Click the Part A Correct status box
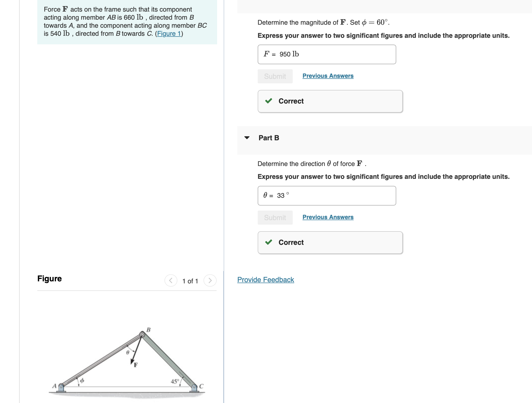Image resolution: width=532 pixels, height=403 pixels. point(330,101)
